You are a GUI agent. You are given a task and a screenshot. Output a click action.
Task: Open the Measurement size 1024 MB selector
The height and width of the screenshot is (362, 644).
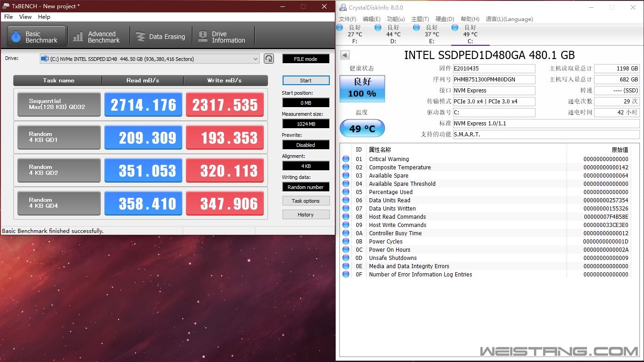[306, 124]
